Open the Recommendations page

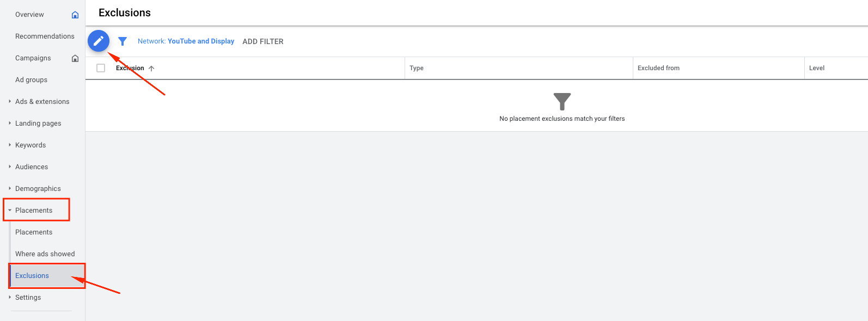coord(45,36)
